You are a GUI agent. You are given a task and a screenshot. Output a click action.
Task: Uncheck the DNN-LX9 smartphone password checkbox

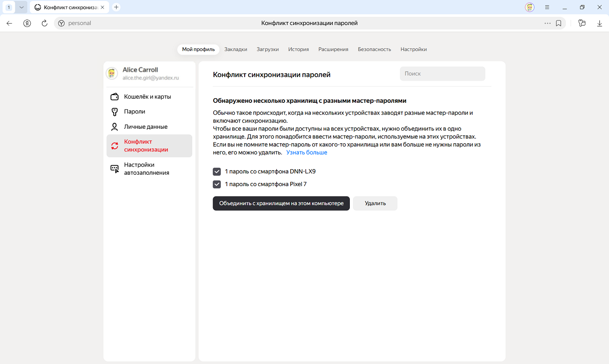[217, 172]
